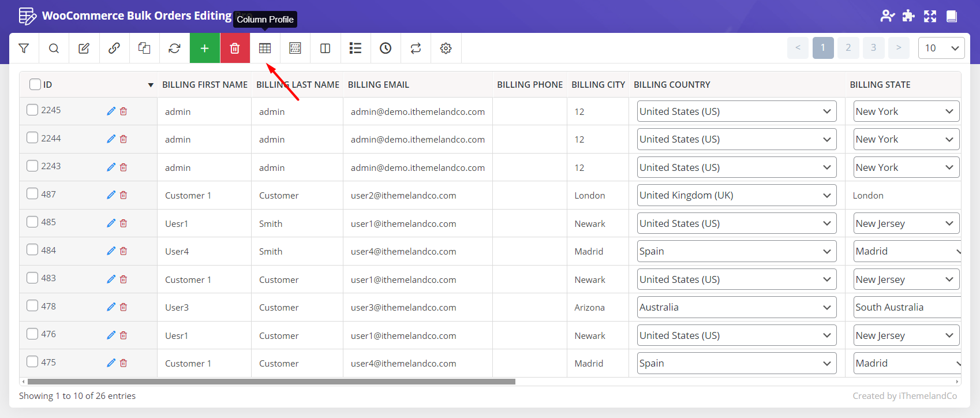Toggle full screen with expand arrows icon

(x=930, y=16)
